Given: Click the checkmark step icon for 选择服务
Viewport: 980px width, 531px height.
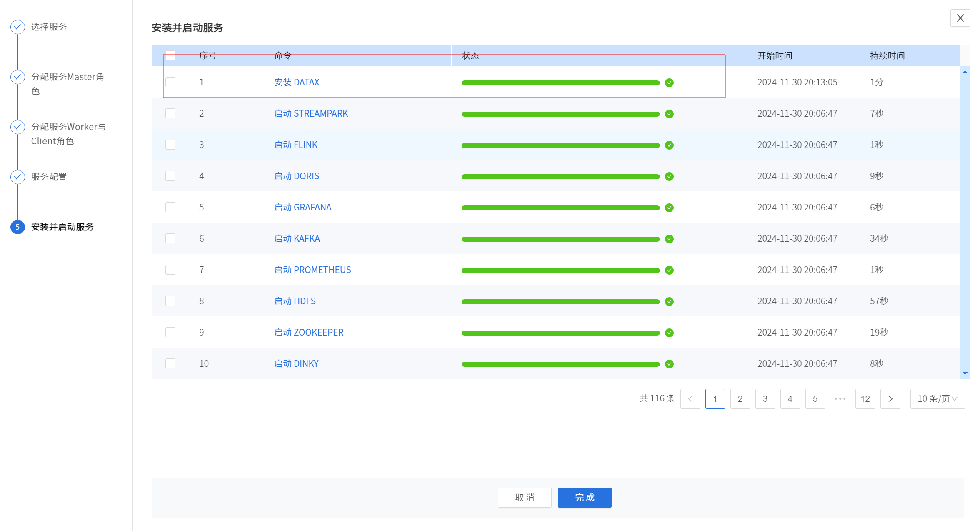Looking at the screenshot, I should point(17,27).
